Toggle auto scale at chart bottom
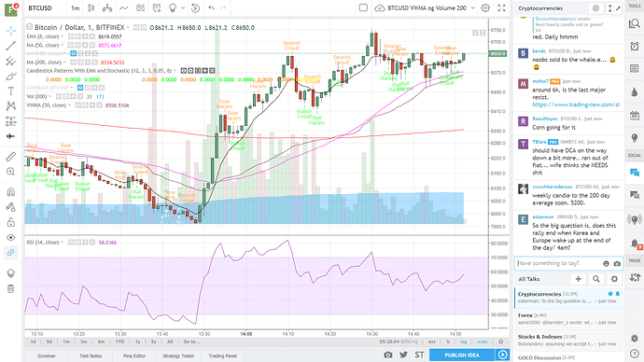Screen dimensions: 644x362 (x=483, y=341)
